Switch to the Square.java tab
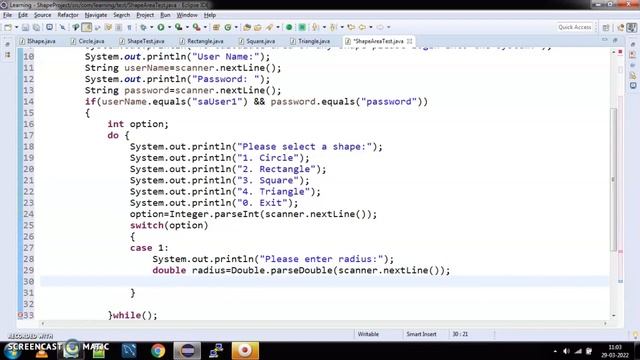 pos(257,41)
